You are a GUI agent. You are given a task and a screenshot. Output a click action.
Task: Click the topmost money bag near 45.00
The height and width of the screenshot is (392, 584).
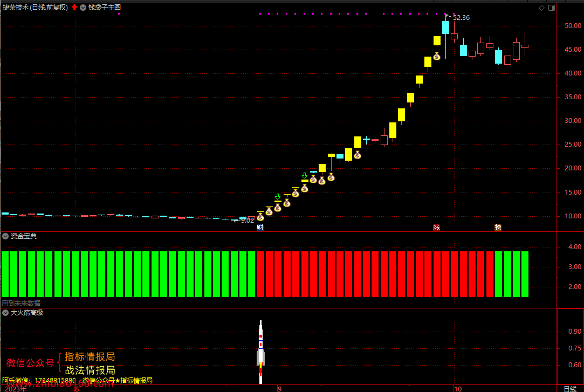tap(437, 56)
